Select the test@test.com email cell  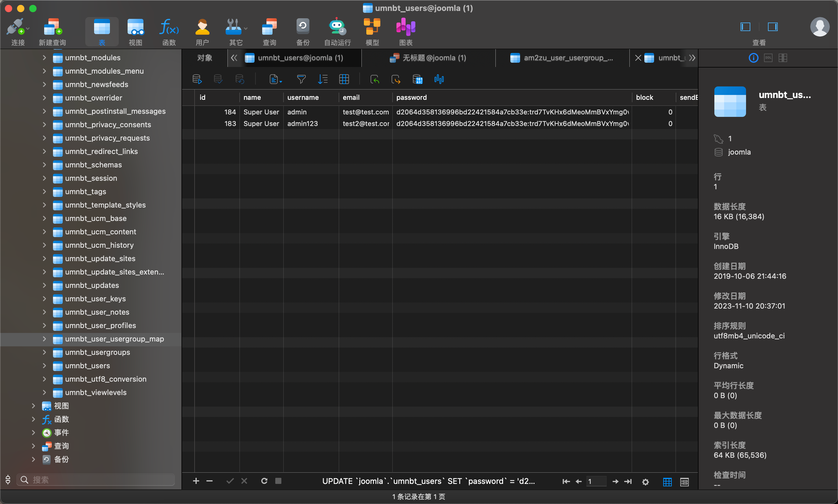click(365, 112)
